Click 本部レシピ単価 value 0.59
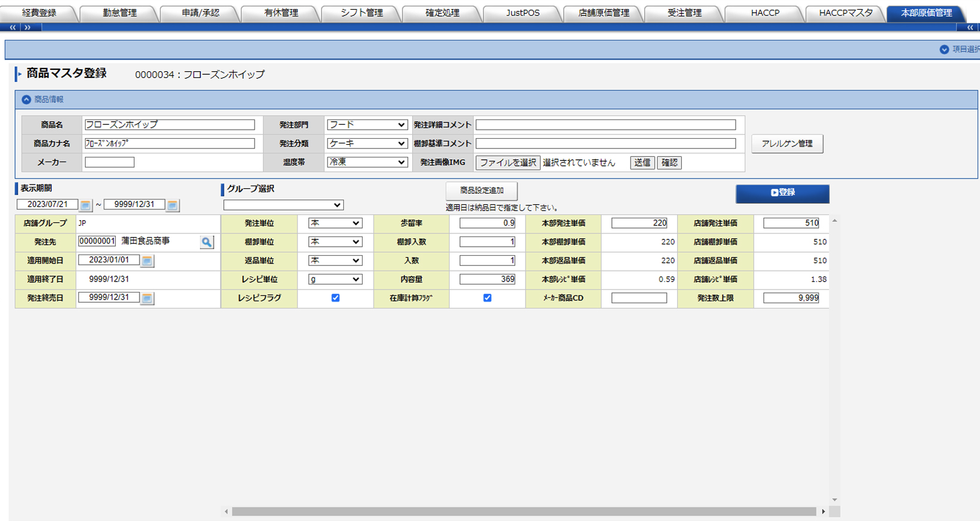Viewport: 980px width, 521px height. pos(667,279)
